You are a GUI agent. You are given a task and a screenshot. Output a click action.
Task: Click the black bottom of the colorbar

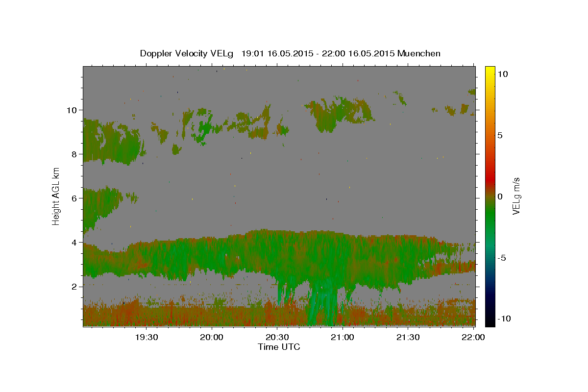coord(490,321)
